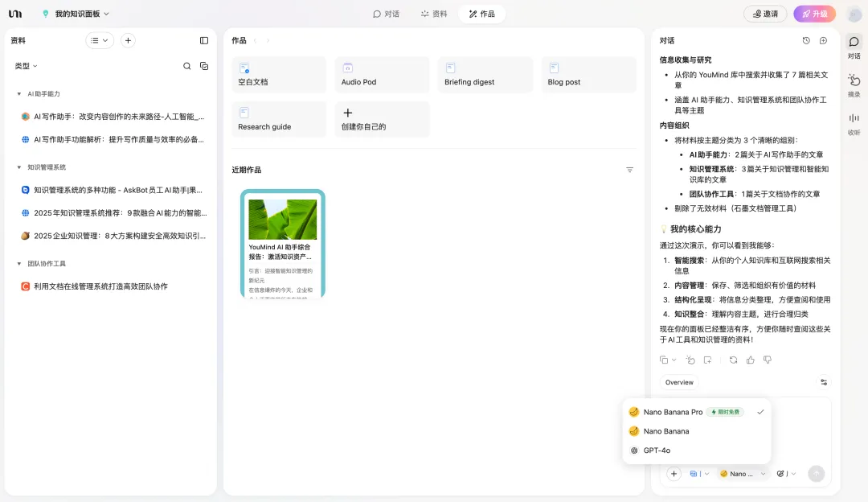Click the 收听 audio bars icon

click(x=854, y=118)
